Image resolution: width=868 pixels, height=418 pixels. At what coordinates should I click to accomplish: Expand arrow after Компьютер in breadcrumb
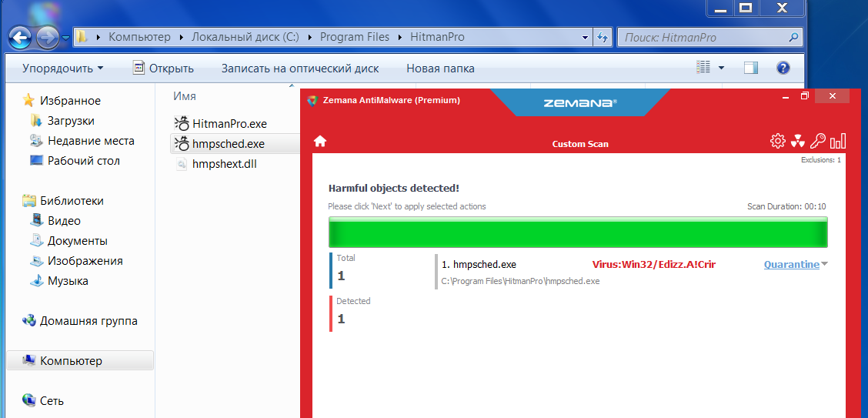pos(182,38)
